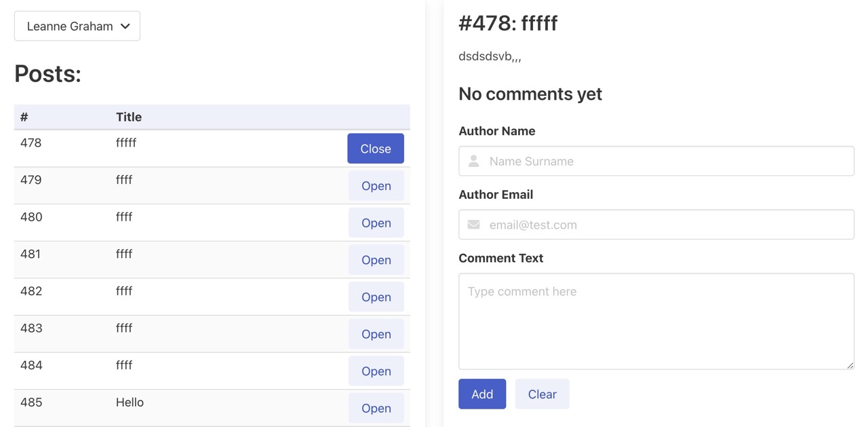Image resolution: width=868 pixels, height=427 pixels.
Task: Close the details of post 478
Action: pos(375,149)
